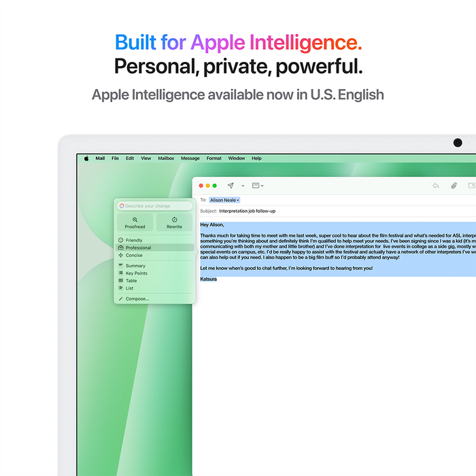
Task: Click the Describe your change field
Action: click(x=154, y=206)
